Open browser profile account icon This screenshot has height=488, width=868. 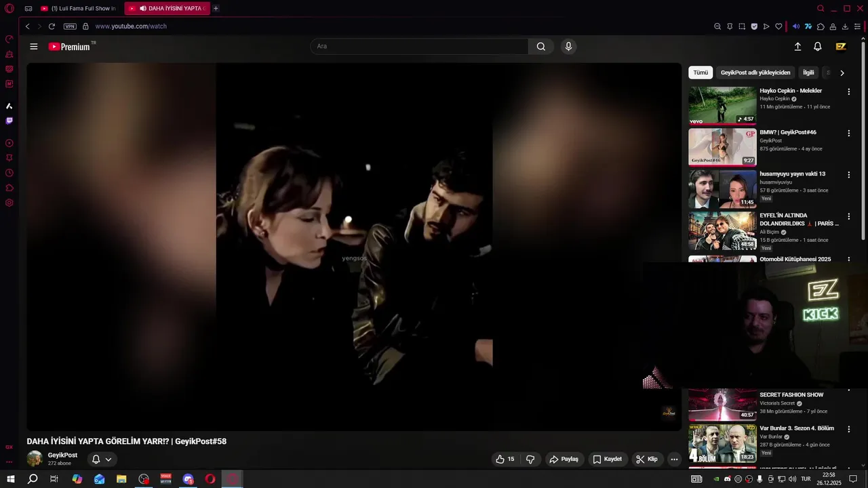pyautogui.click(x=833, y=26)
